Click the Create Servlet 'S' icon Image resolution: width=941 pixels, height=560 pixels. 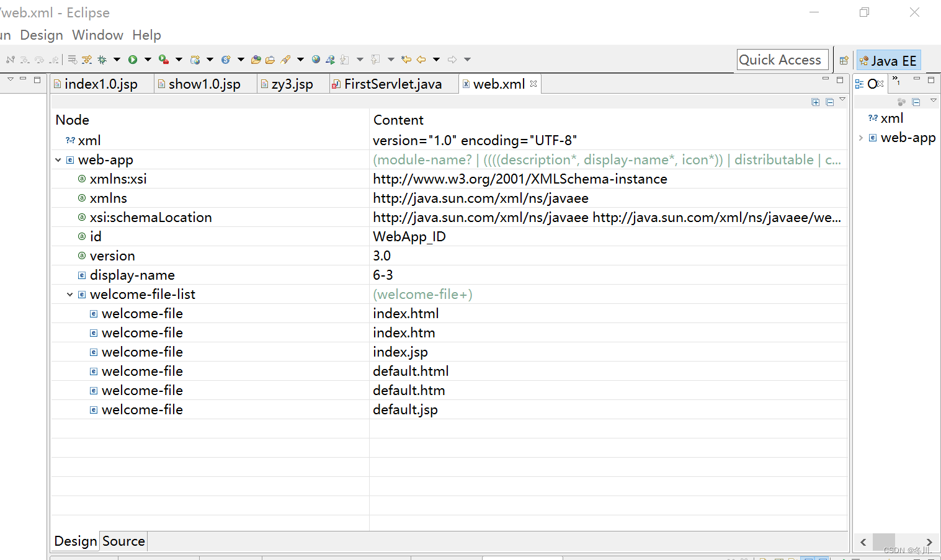(x=226, y=60)
